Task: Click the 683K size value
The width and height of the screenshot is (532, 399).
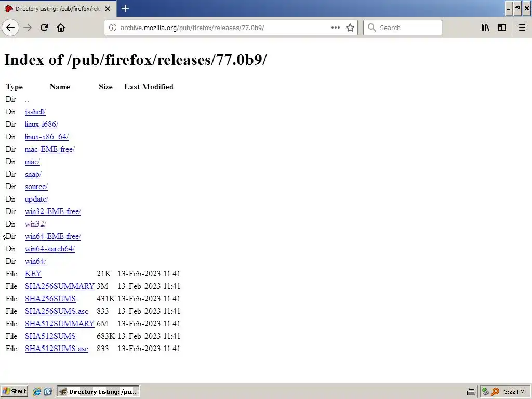Action: pyautogui.click(x=106, y=336)
